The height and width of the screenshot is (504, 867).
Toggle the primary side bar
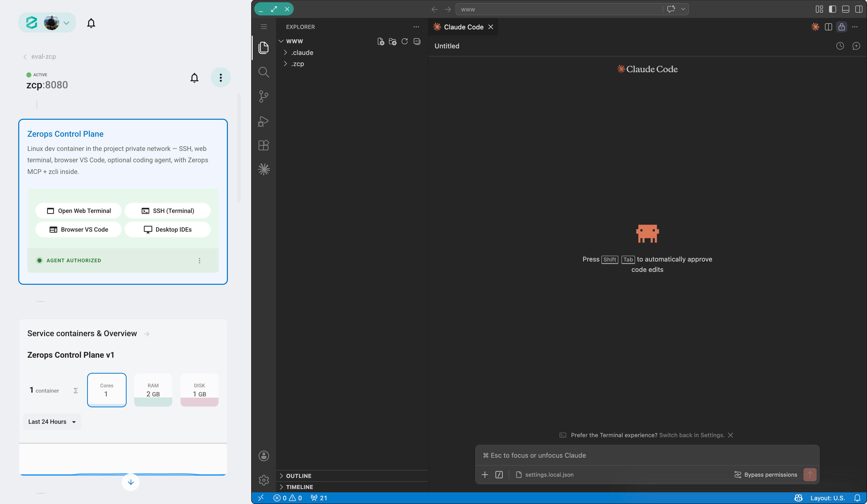pyautogui.click(x=832, y=9)
